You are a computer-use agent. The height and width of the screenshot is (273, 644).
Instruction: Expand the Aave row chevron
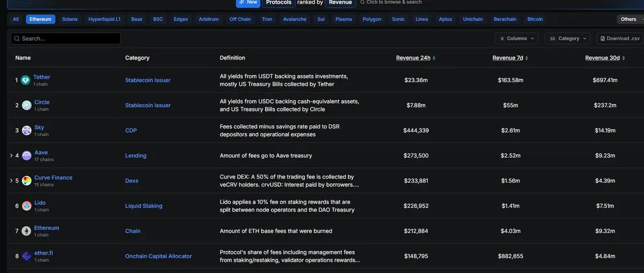[11, 156]
